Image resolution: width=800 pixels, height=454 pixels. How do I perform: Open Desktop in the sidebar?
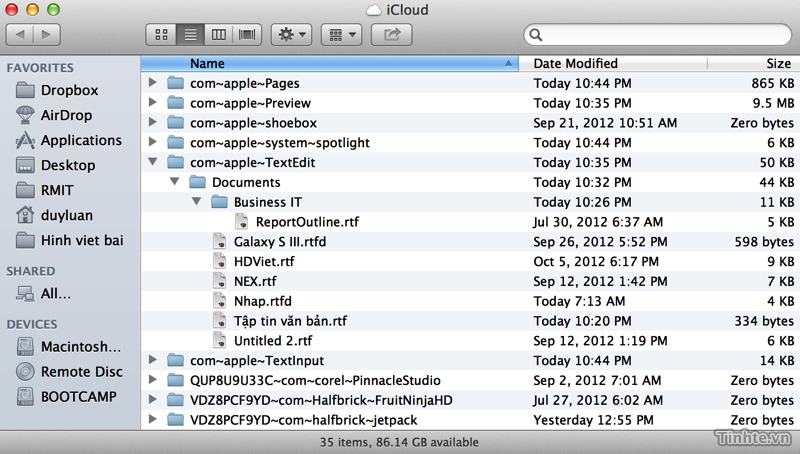click(56, 165)
